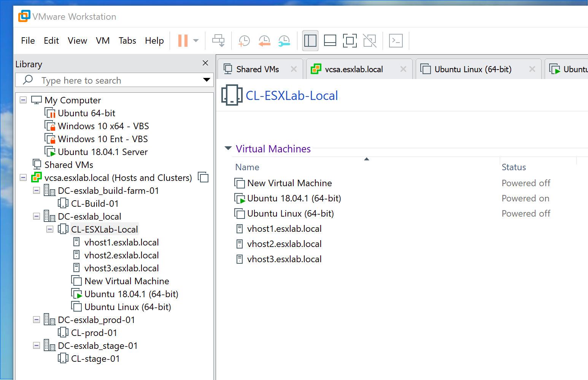Image resolution: width=588 pixels, height=380 pixels.
Task: Click the Suspend (pause) toolbar button
Action: pyautogui.click(x=183, y=41)
